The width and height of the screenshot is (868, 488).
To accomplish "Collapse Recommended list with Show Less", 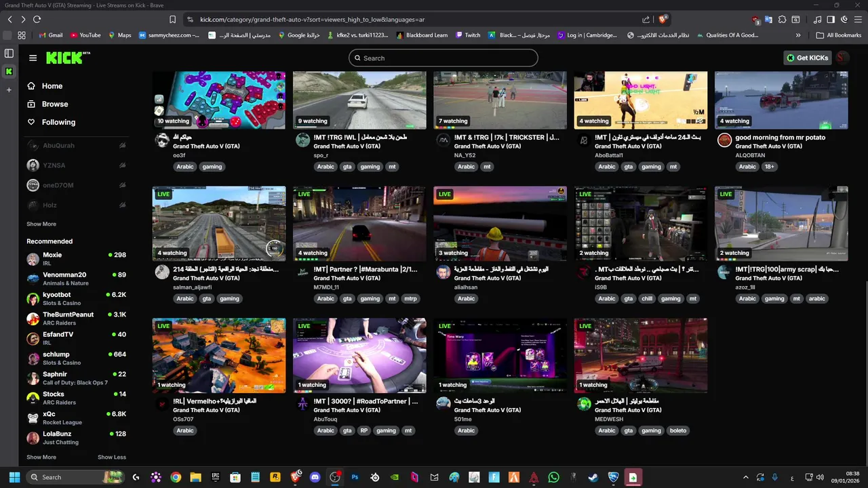I will click(112, 457).
